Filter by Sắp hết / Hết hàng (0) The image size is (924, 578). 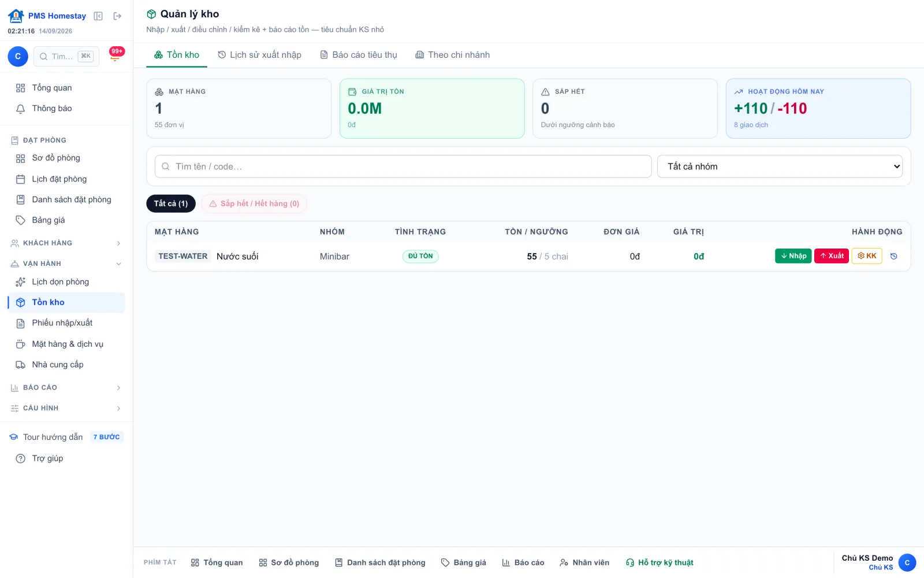[254, 203]
